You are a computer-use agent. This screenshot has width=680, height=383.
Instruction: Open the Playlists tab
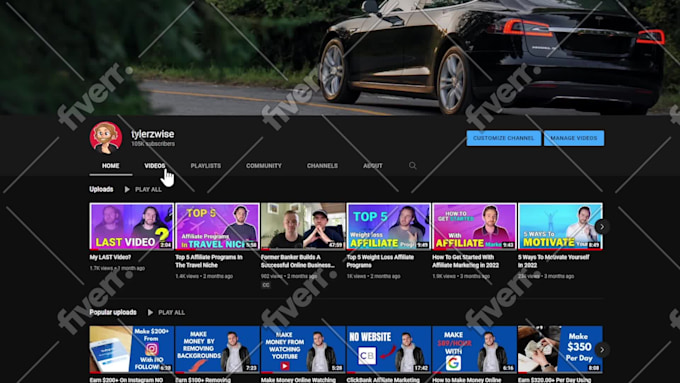click(x=206, y=166)
